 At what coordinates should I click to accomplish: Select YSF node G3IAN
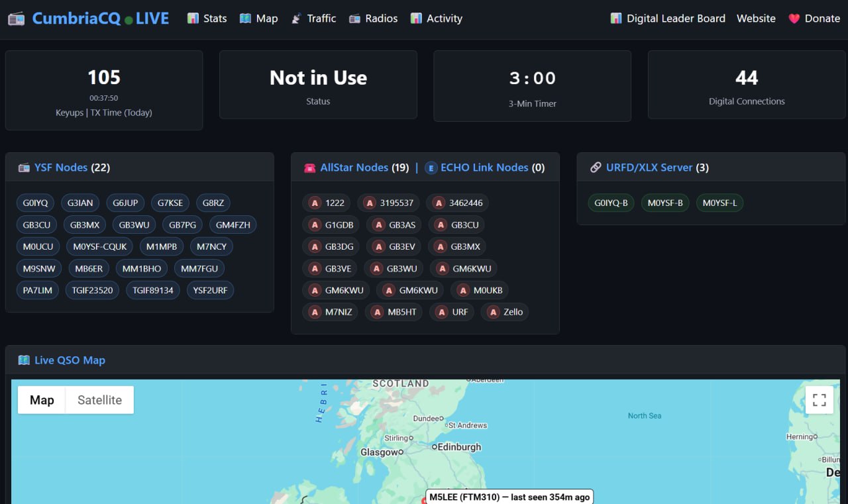(x=80, y=203)
